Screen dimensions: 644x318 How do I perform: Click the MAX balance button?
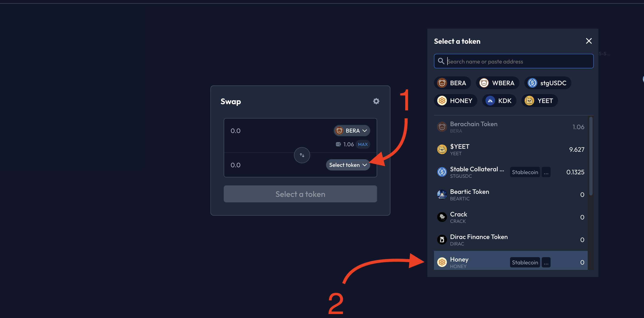click(363, 144)
